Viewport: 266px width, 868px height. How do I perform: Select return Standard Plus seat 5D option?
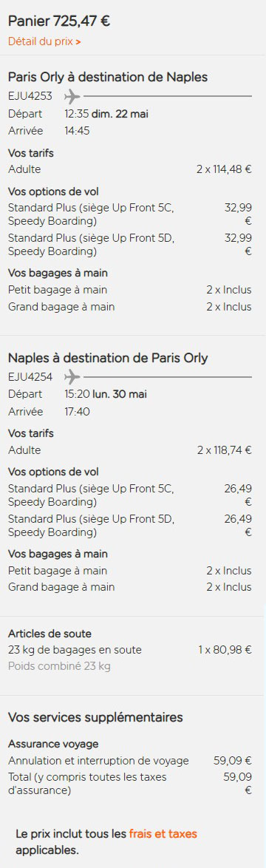130,526
